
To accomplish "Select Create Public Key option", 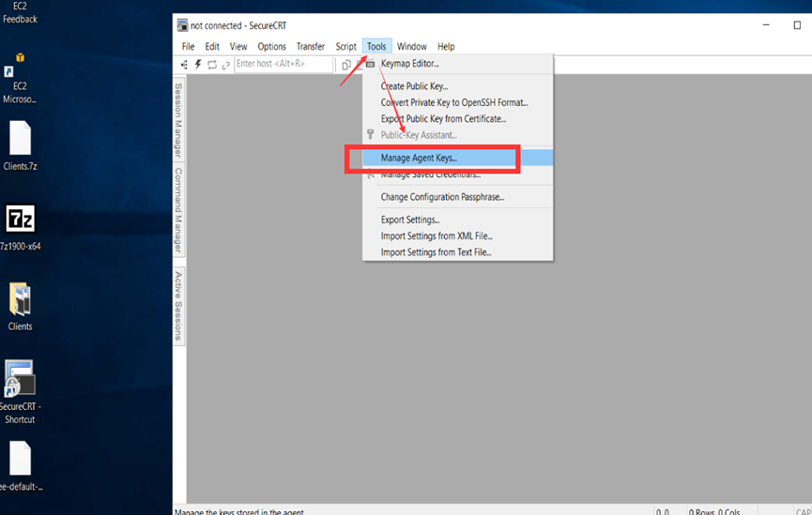I will click(x=420, y=86).
